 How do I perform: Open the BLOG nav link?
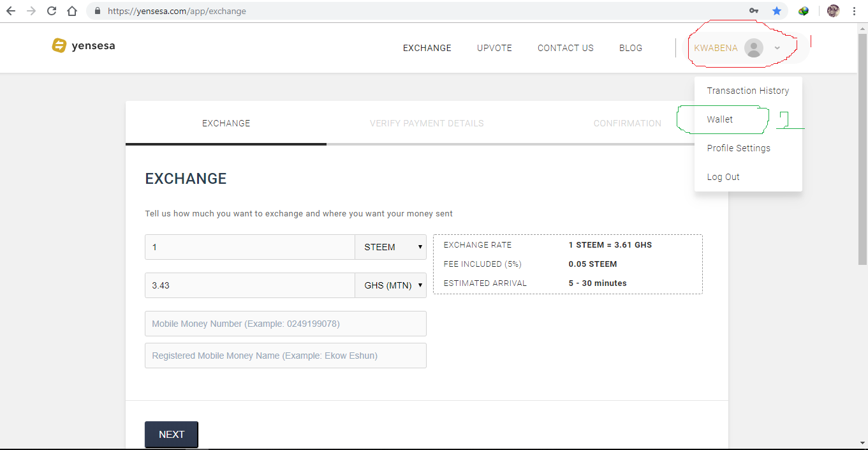[x=631, y=48]
